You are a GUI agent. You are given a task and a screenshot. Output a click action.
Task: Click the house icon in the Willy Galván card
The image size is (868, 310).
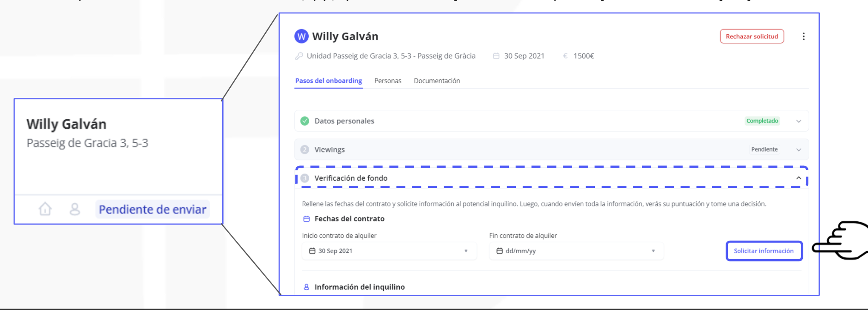coord(45,209)
